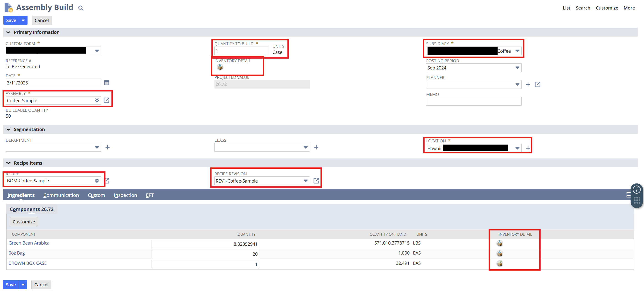
Task: Open Inventory Detail icon under Quantity to Build
Action: 220,67
